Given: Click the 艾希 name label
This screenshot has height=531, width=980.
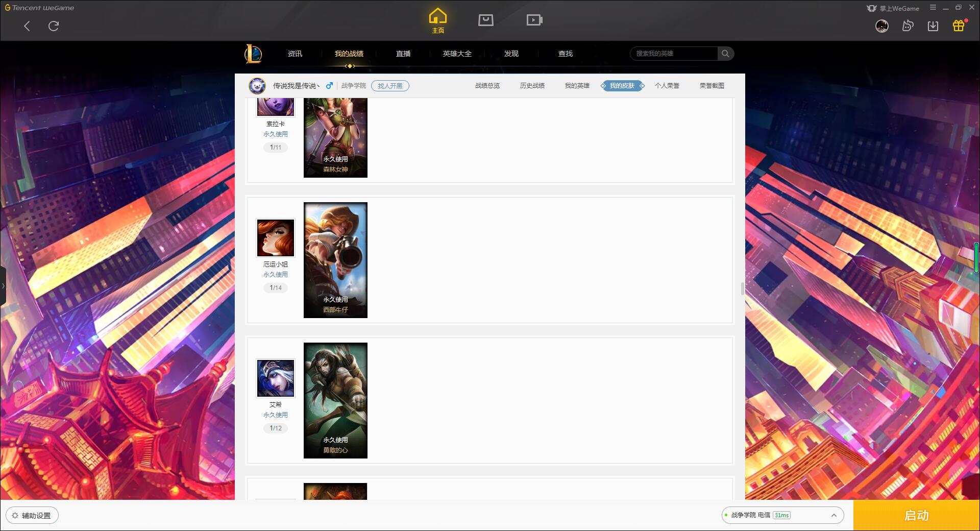Looking at the screenshot, I should click(276, 405).
